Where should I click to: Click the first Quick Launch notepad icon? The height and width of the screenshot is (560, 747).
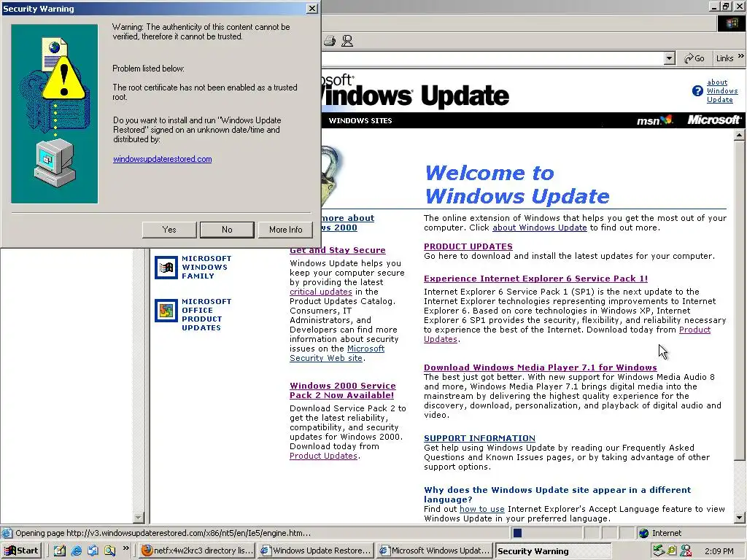pyautogui.click(x=60, y=551)
